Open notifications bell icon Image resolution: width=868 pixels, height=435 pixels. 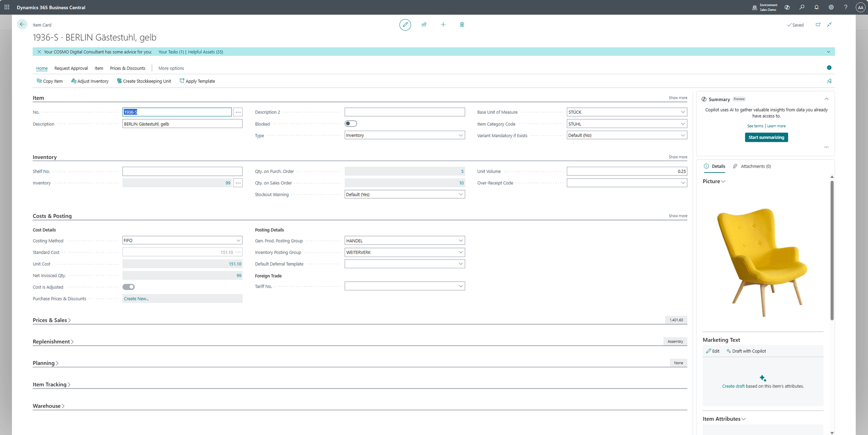[x=816, y=7]
